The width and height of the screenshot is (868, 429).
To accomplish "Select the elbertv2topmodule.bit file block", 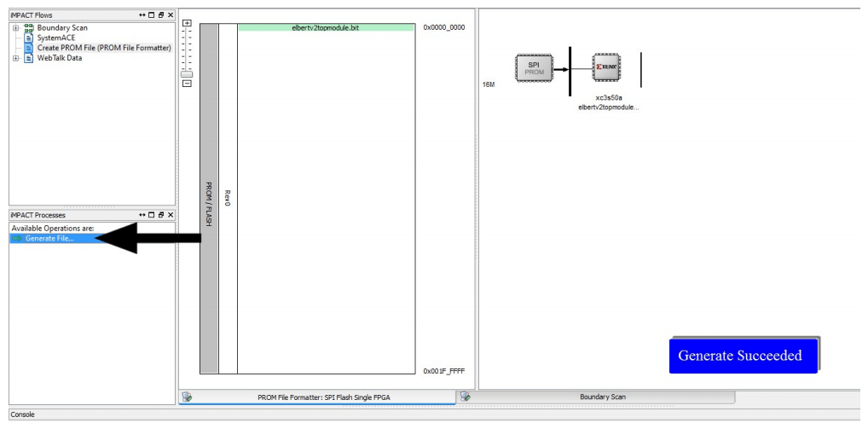I will pyautogui.click(x=326, y=28).
